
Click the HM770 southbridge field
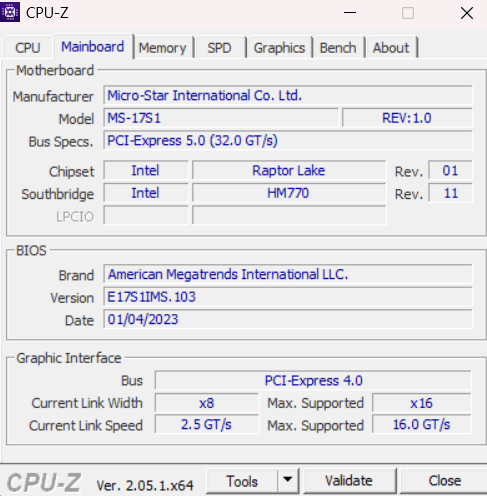(x=289, y=193)
